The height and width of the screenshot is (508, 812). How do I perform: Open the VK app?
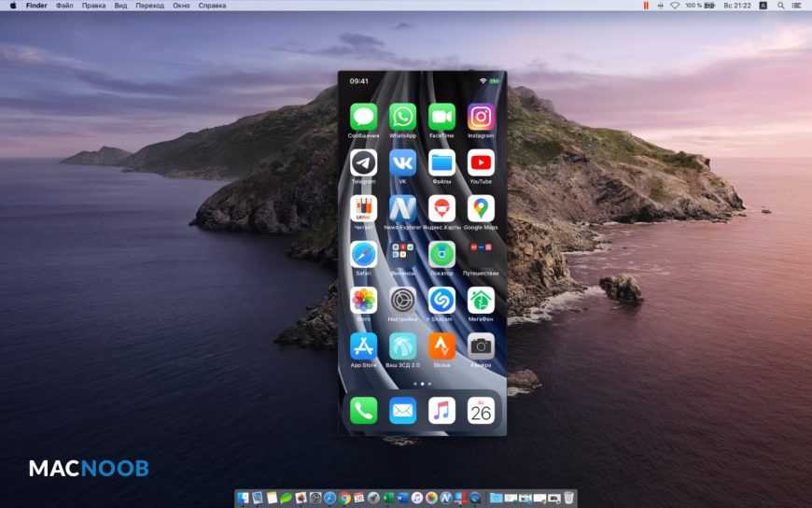pyautogui.click(x=402, y=162)
